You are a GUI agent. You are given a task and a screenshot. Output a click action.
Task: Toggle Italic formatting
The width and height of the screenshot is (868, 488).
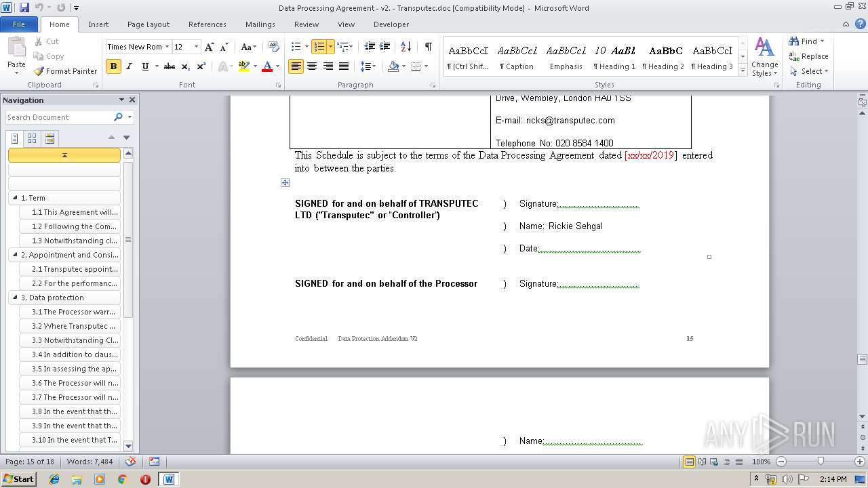(x=130, y=66)
